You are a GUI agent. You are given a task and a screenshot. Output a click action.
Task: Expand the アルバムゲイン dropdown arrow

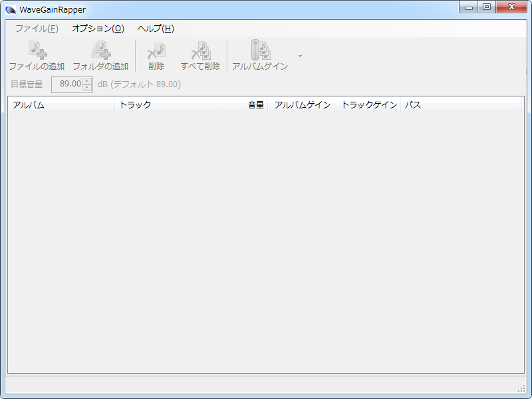click(x=300, y=57)
